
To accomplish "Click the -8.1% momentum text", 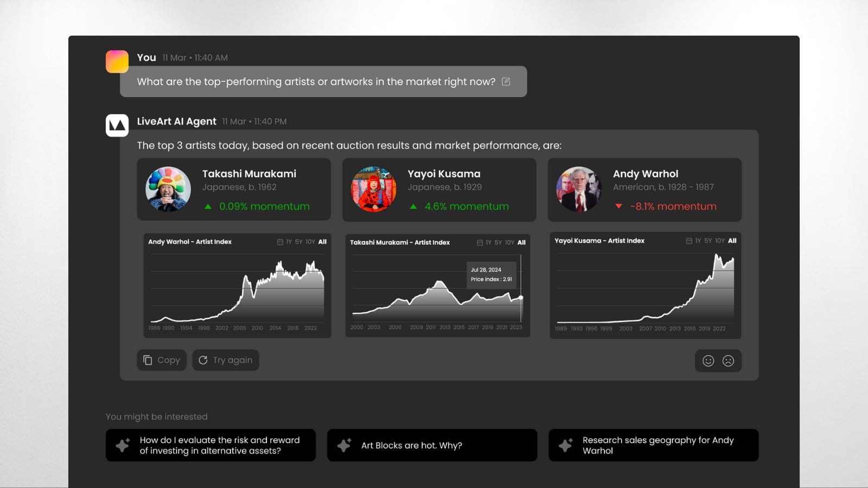I will 673,207.
